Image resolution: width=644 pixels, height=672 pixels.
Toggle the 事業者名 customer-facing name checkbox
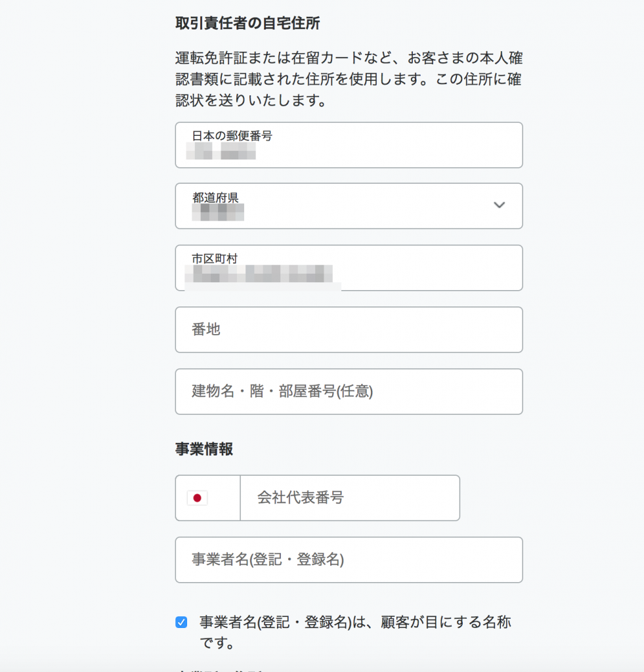[x=181, y=622]
